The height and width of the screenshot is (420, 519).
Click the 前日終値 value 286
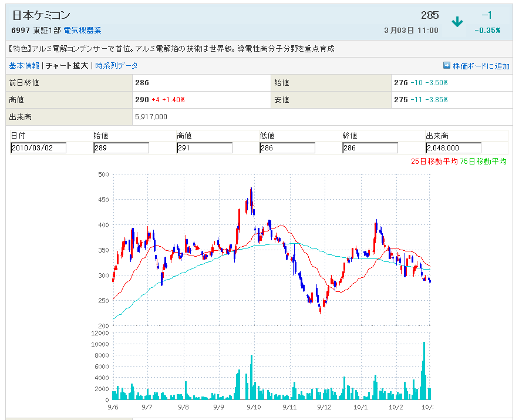tap(142, 83)
